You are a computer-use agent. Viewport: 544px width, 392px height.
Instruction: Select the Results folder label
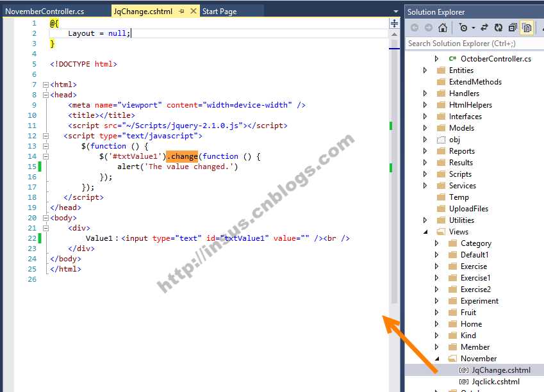coord(461,162)
